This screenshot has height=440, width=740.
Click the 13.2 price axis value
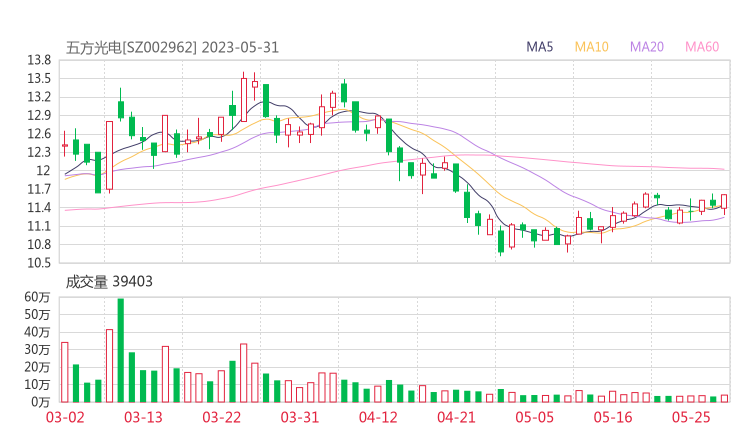39,97
